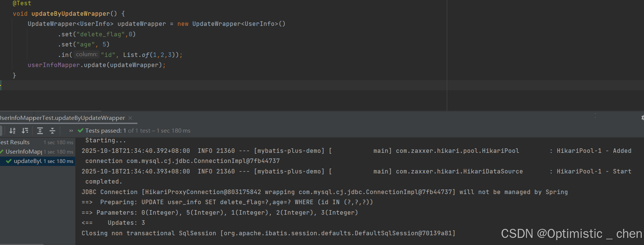This screenshot has width=644, height=245.
Task: Click the @Test annotation in editor
Action: pyautogui.click(x=22, y=3)
